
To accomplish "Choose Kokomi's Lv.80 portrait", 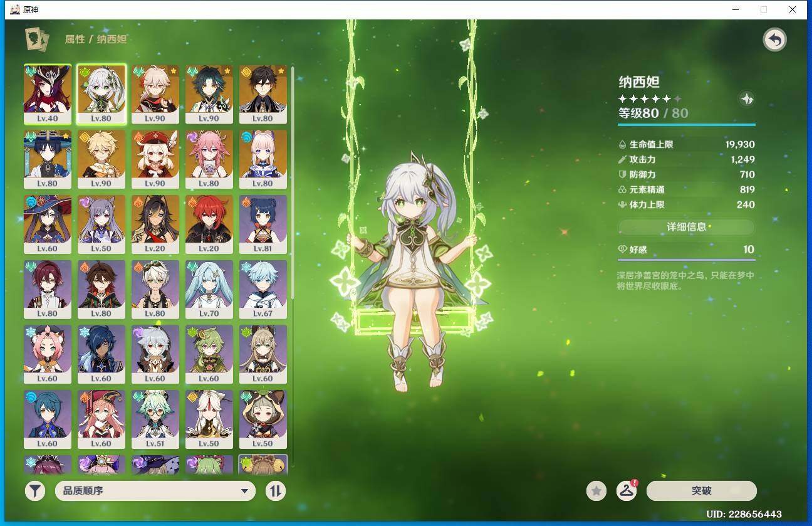I will (x=263, y=159).
